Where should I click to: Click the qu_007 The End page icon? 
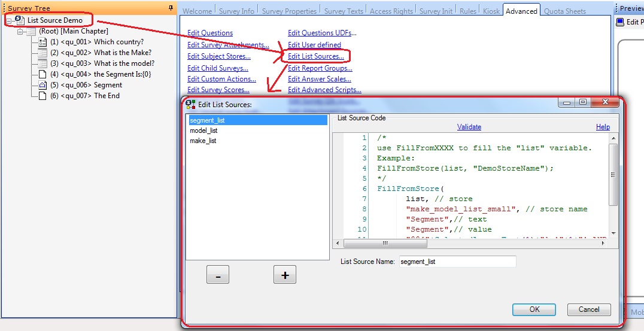click(42, 96)
